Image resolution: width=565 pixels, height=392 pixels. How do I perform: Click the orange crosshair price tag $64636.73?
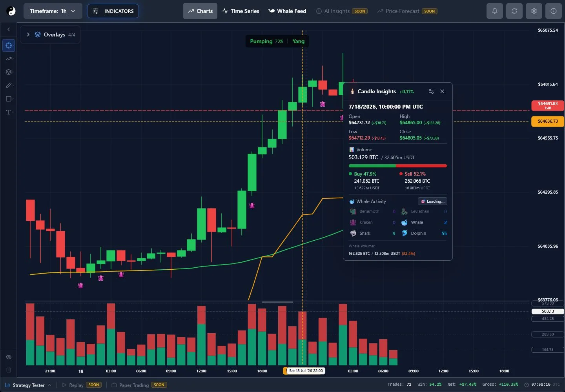[548, 121]
